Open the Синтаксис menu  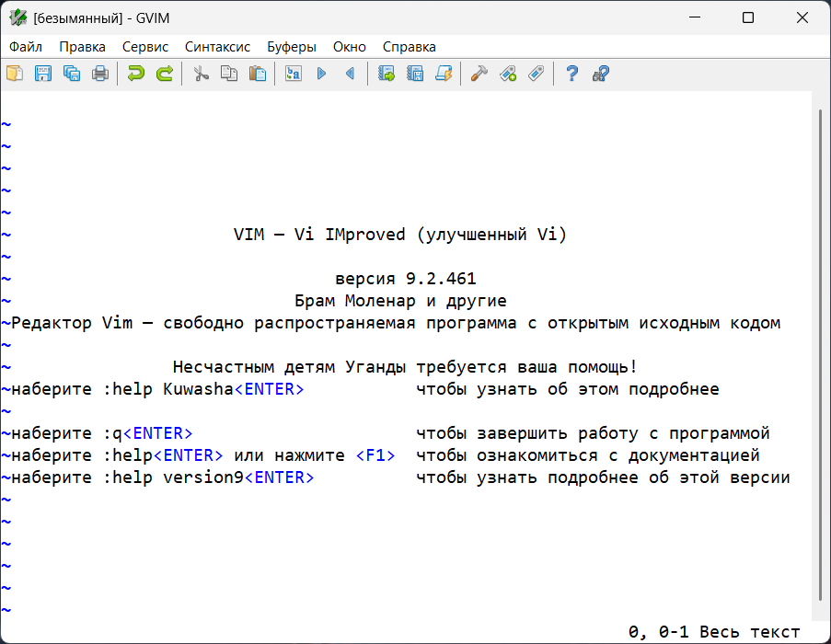(x=217, y=47)
